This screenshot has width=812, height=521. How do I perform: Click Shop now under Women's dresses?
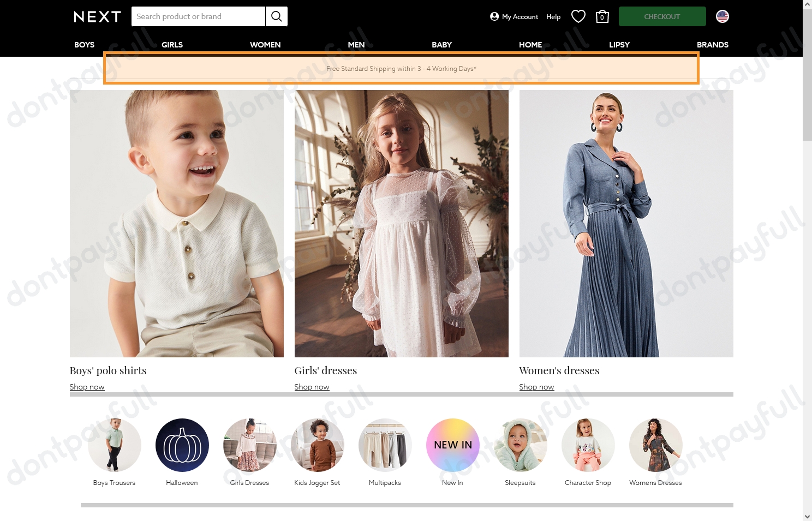pos(536,387)
